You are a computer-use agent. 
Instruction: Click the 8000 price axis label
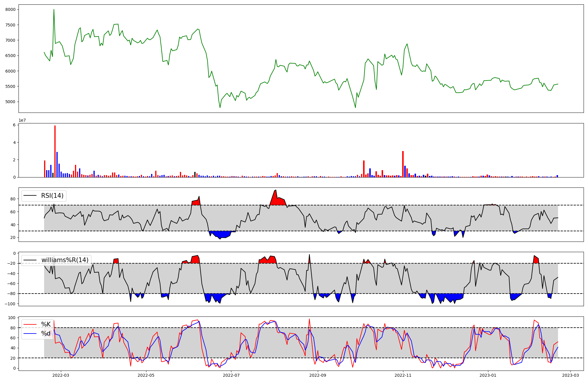10,9
